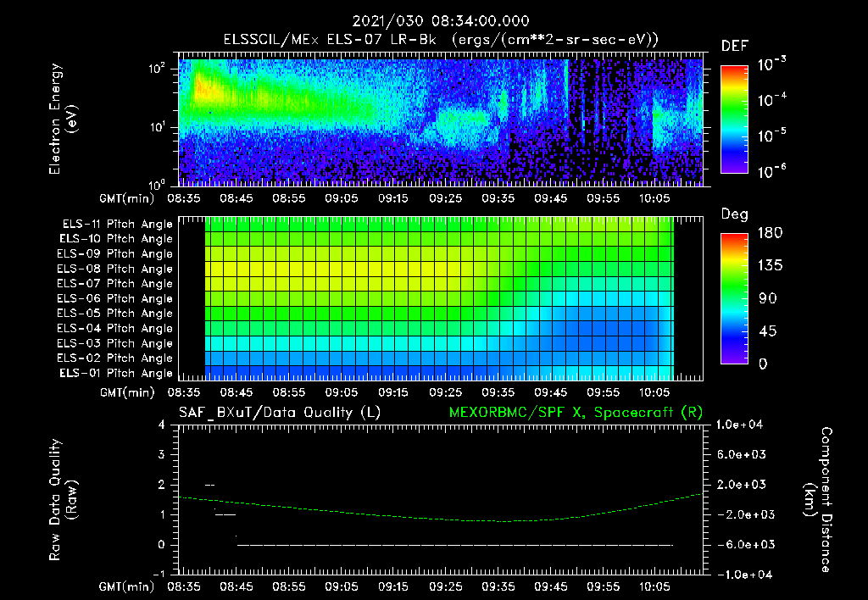
Task: Select the ELS-07 Pitch Angle row label
Action: 114,283
